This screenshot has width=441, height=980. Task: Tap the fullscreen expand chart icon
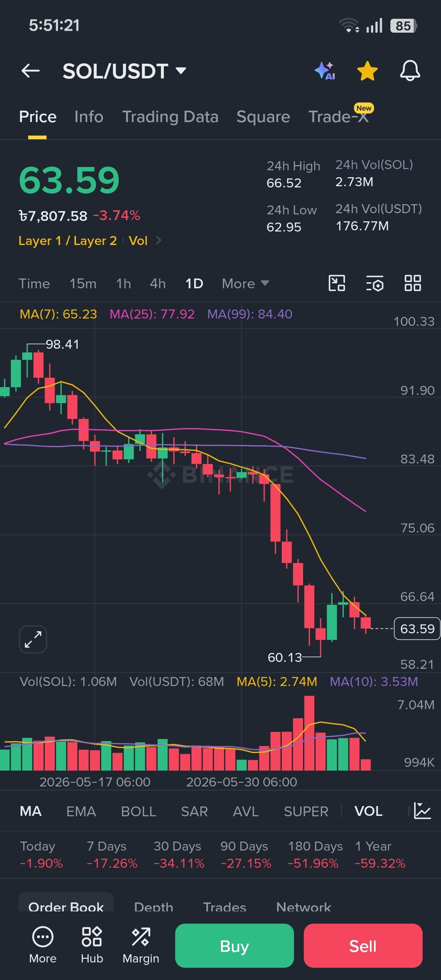pos(33,639)
